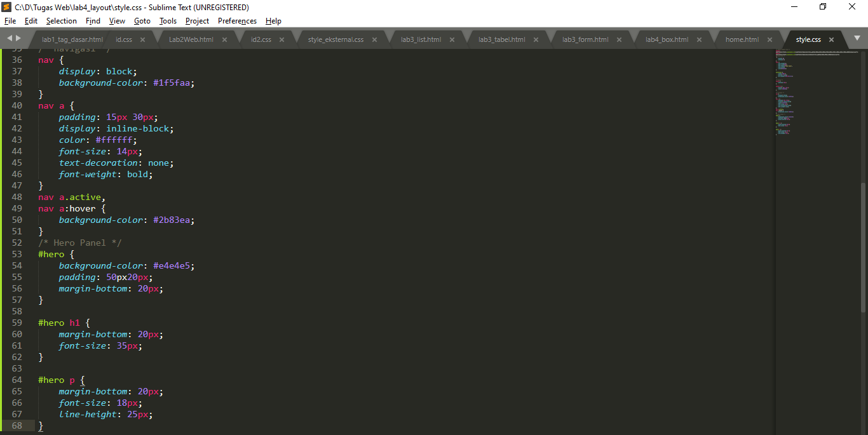868x435 pixels.
Task: Open the Selection menu
Action: 62,21
